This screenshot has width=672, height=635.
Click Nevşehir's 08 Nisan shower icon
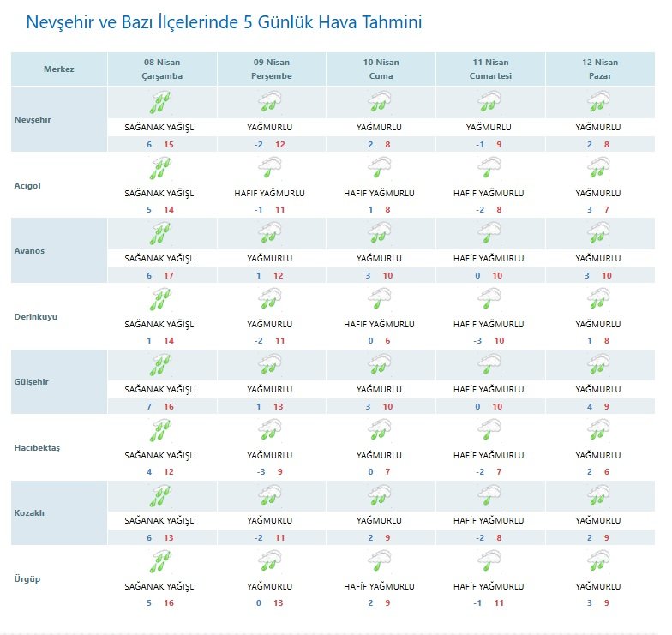point(159,104)
